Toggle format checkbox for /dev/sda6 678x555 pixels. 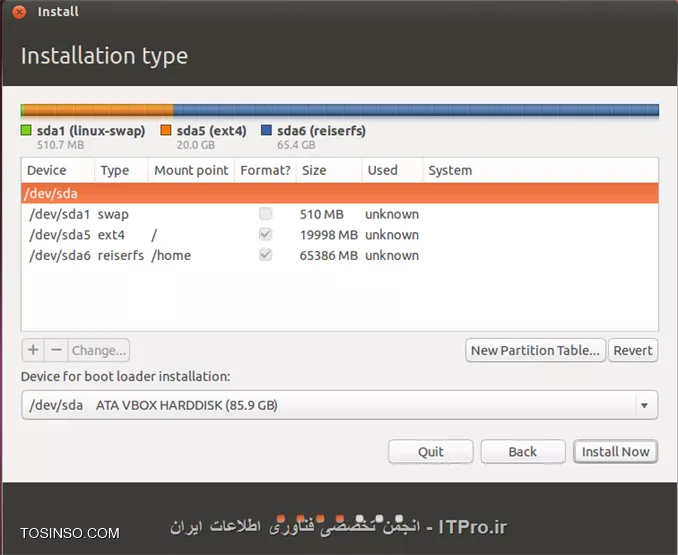(265, 255)
